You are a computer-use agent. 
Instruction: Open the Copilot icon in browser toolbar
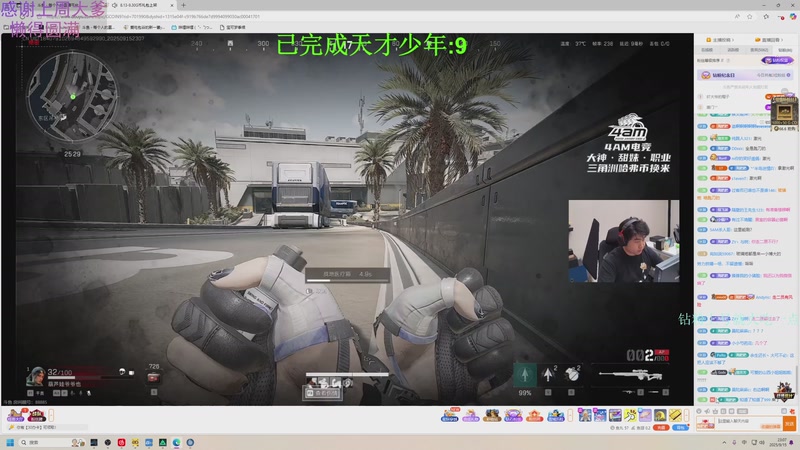tap(793, 16)
